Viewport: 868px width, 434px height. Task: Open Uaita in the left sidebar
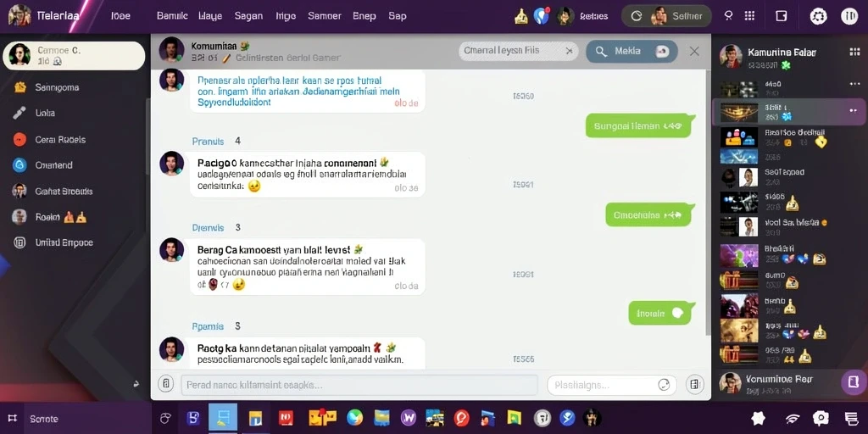44,113
